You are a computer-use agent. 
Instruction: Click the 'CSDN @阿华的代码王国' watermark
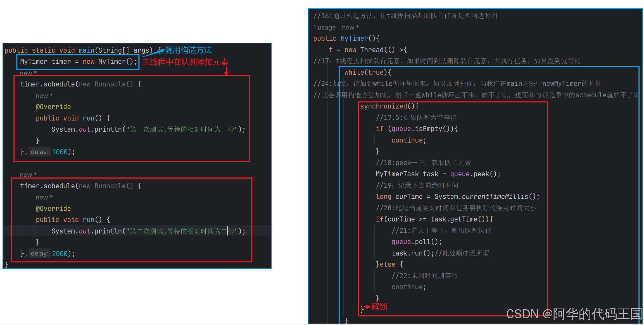click(574, 314)
